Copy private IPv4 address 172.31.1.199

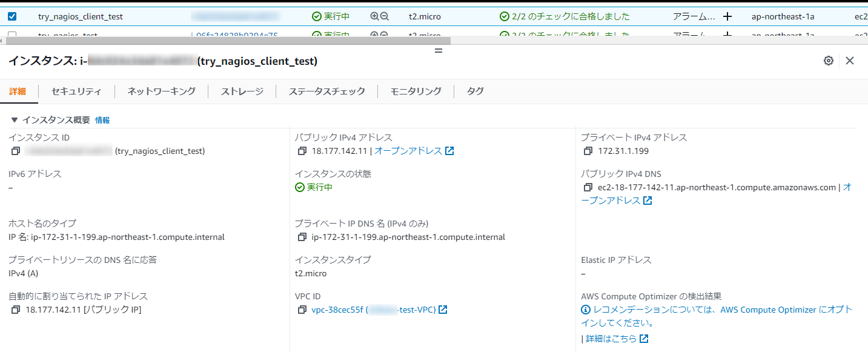tap(589, 151)
